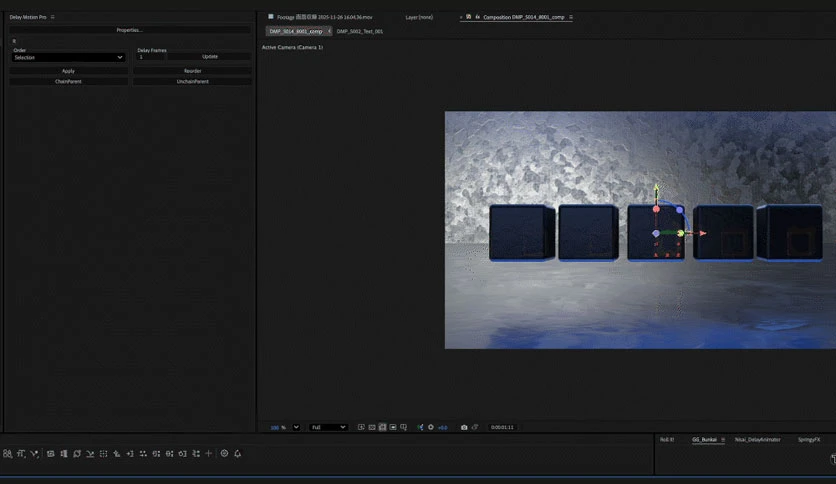Screen dimensions: 836x484
Task: Click the plus crosshair icon in the bottom toolbar
Action: click(x=208, y=454)
